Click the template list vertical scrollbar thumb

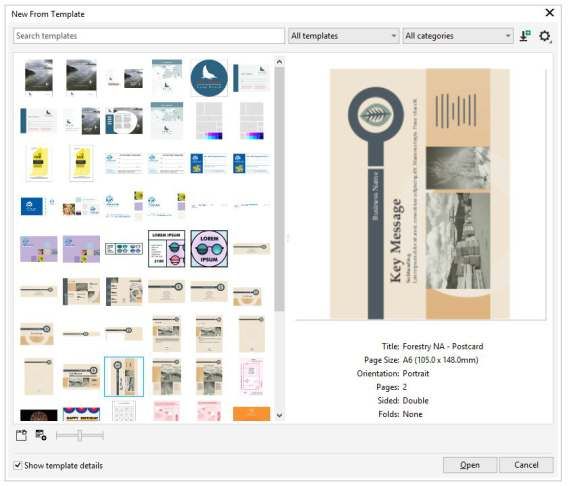coord(279,189)
